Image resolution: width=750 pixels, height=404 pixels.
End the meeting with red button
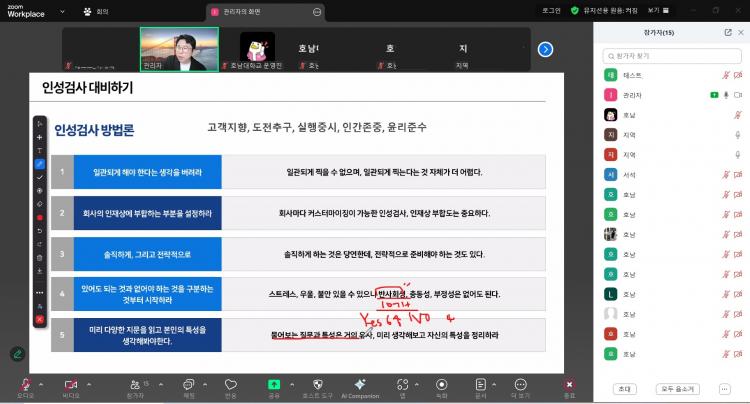pyautogui.click(x=569, y=387)
